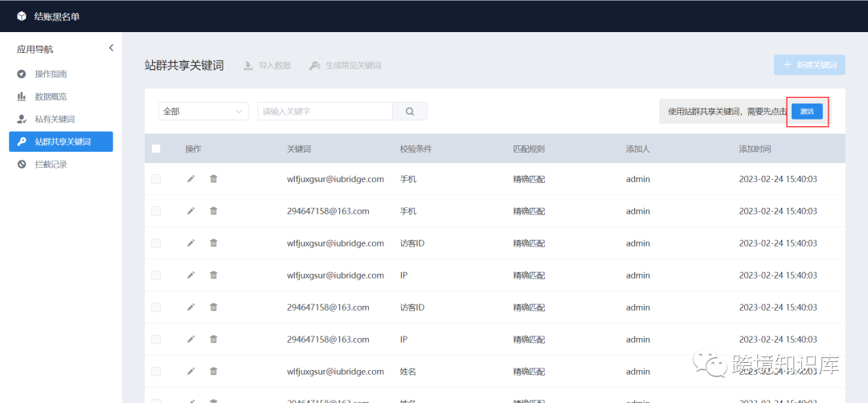868x403 pixels.
Task: Click the 生成常见关键词 icon
Action: (315, 66)
